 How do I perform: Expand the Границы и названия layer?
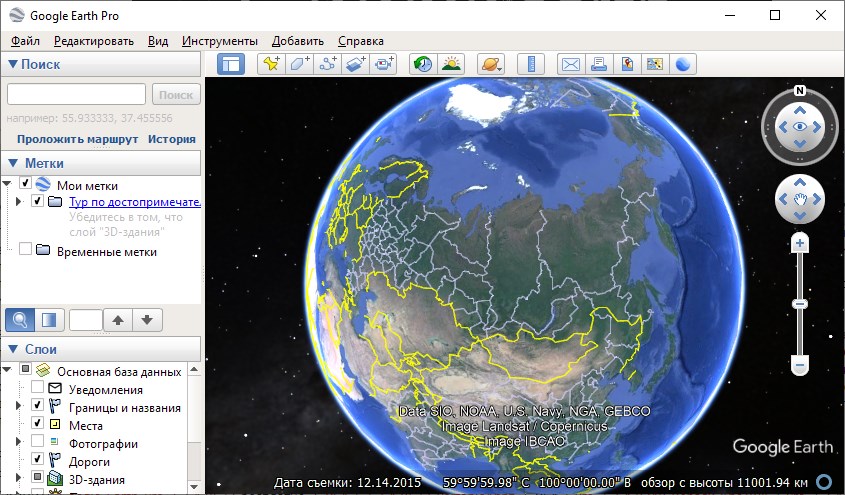19,407
